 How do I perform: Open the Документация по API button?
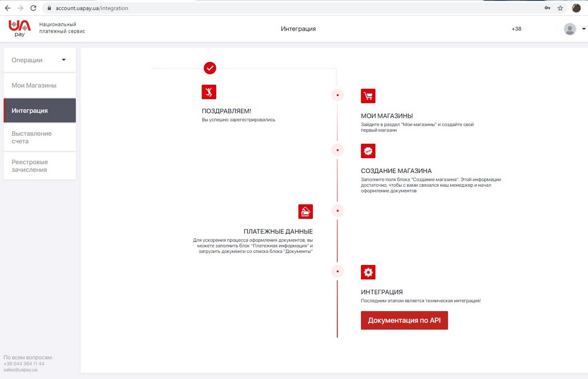pyautogui.click(x=404, y=321)
